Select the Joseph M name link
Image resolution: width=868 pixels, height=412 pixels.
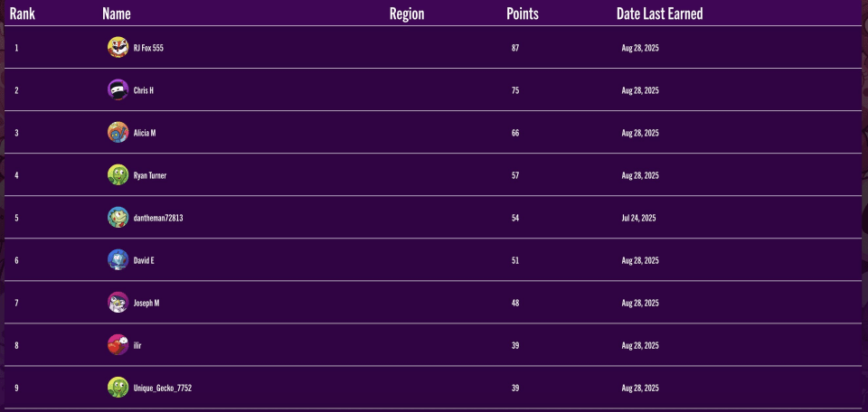click(x=146, y=303)
